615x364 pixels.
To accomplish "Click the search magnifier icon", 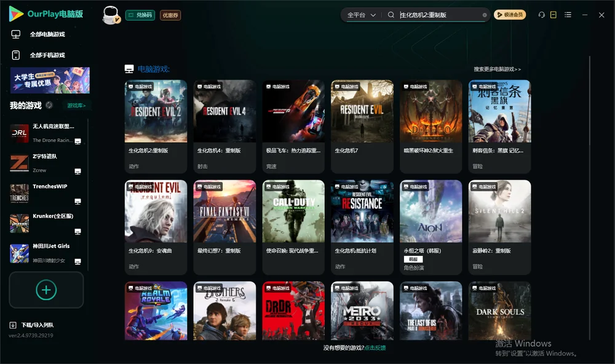I will (x=391, y=15).
